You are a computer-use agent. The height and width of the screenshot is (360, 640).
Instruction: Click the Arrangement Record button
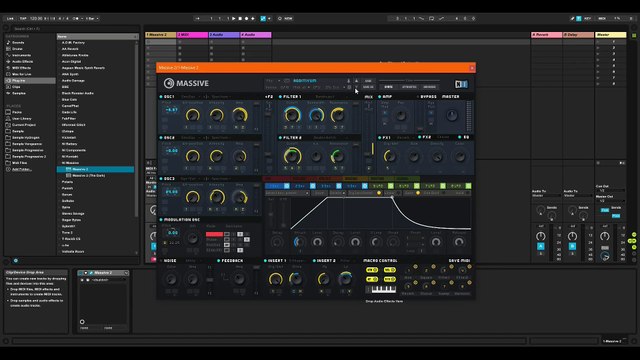tap(247, 18)
